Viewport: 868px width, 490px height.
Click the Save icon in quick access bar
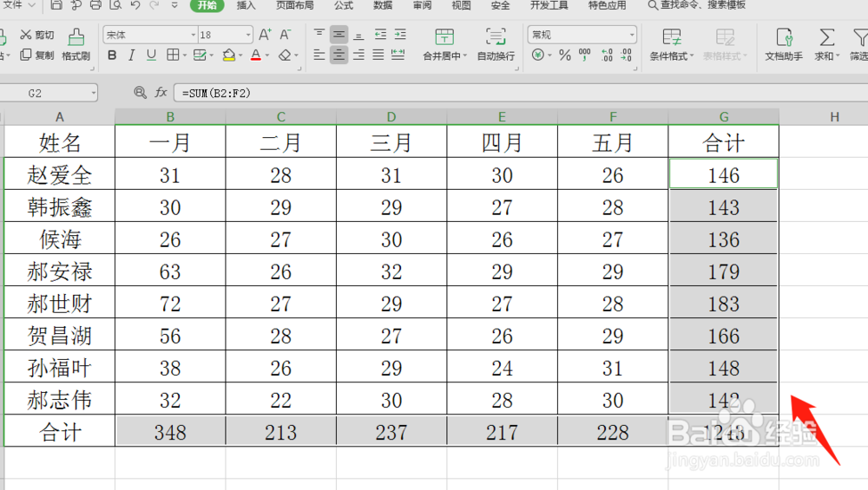56,5
